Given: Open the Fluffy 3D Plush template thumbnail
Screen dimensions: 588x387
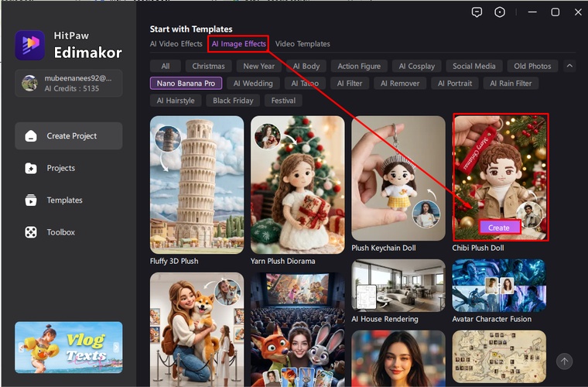Looking at the screenshot, I should point(197,185).
